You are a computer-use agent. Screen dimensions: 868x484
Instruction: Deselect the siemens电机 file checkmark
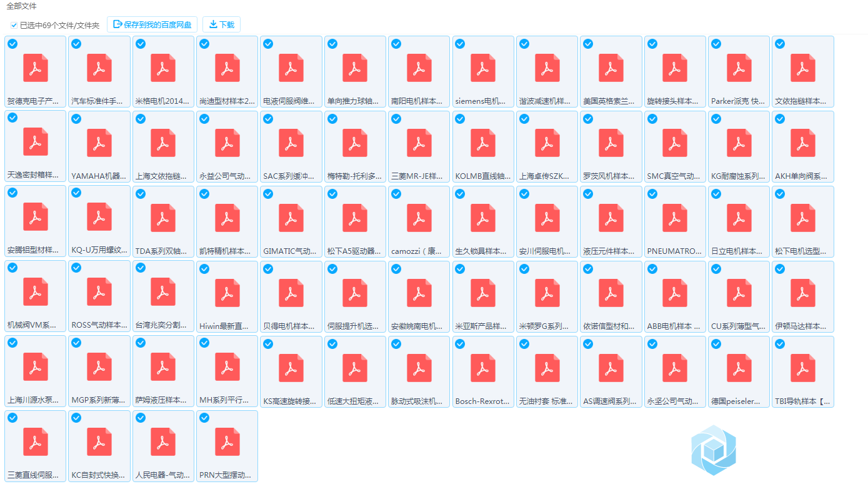point(460,44)
